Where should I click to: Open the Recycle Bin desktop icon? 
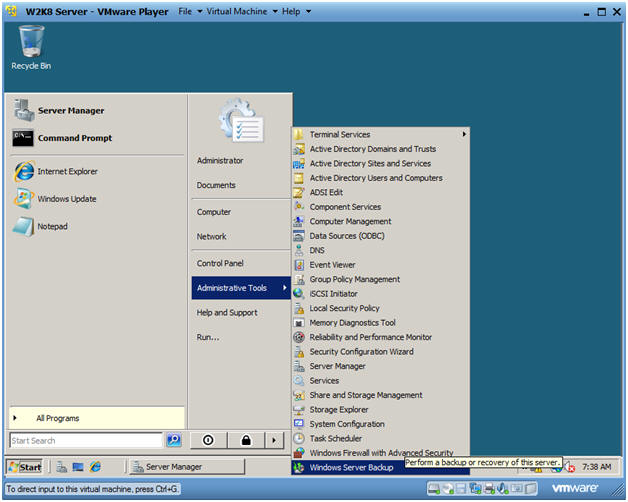point(31,48)
